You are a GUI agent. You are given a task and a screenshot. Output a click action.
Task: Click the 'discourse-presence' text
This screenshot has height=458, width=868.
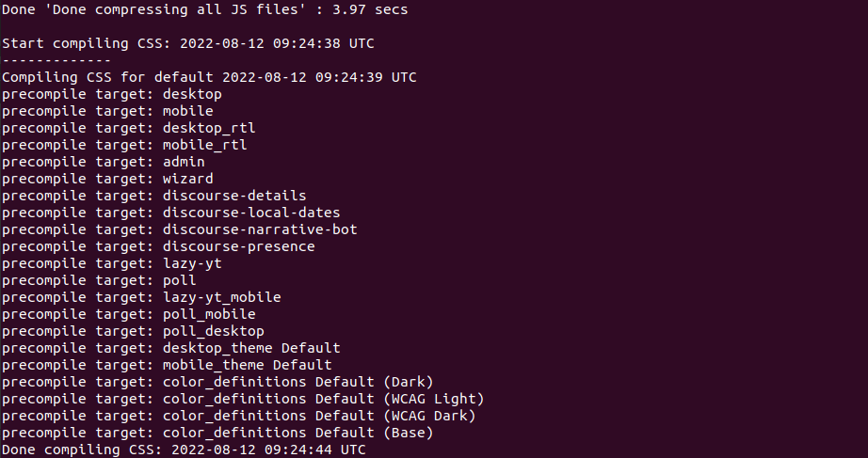(x=238, y=246)
